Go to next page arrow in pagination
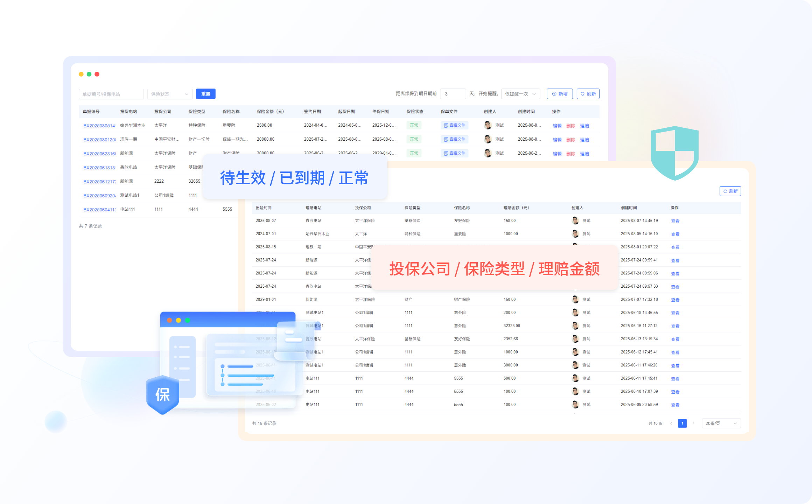This screenshot has width=812, height=504. click(693, 423)
